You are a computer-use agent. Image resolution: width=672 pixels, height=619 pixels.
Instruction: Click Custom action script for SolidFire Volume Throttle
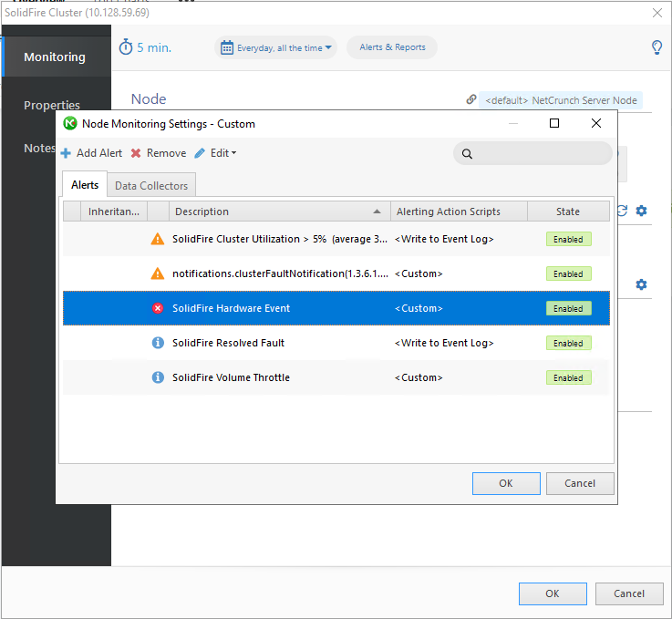(419, 377)
